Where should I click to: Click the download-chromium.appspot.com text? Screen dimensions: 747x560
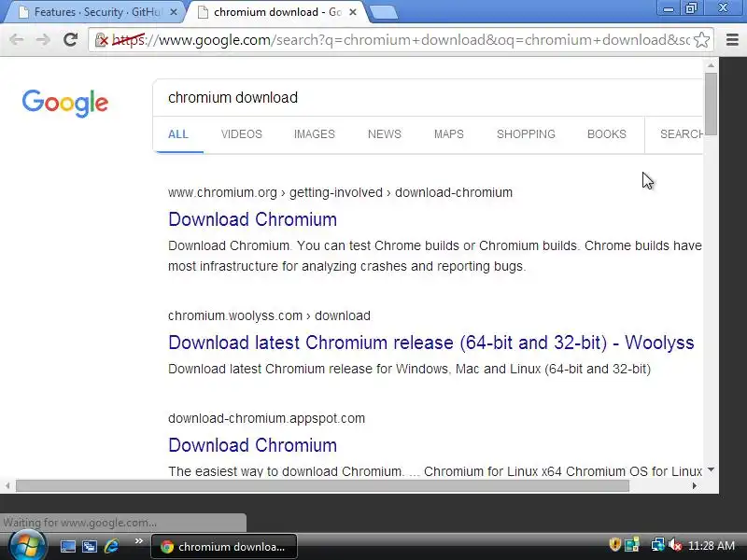point(266,418)
